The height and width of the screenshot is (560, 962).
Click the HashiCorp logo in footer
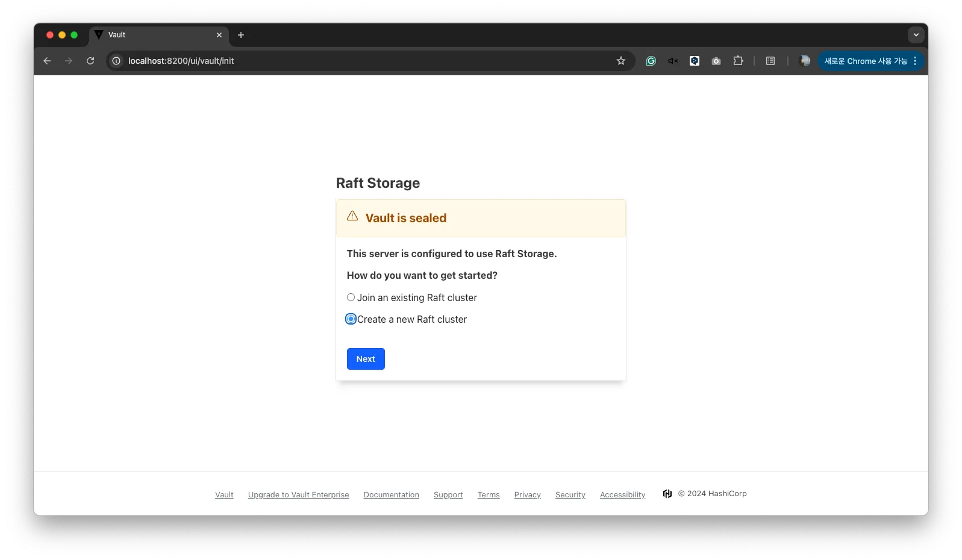tap(667, 494)
